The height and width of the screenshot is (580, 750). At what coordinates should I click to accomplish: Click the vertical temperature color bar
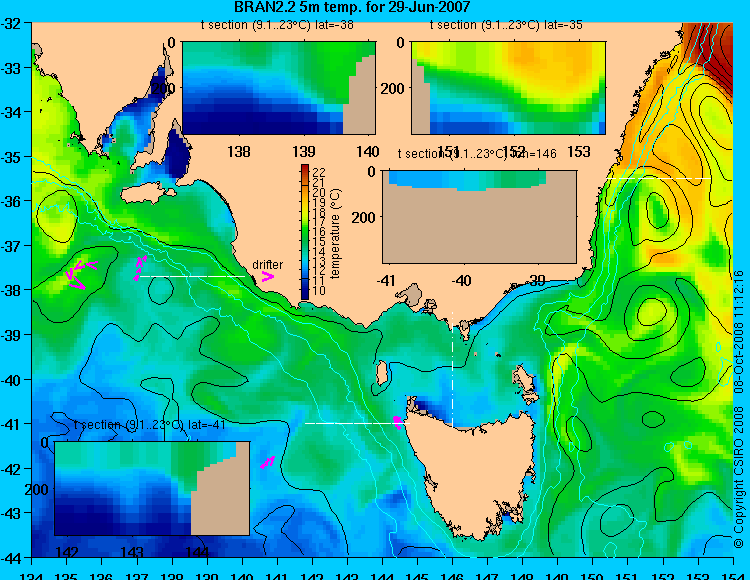(x=305, y=232)
